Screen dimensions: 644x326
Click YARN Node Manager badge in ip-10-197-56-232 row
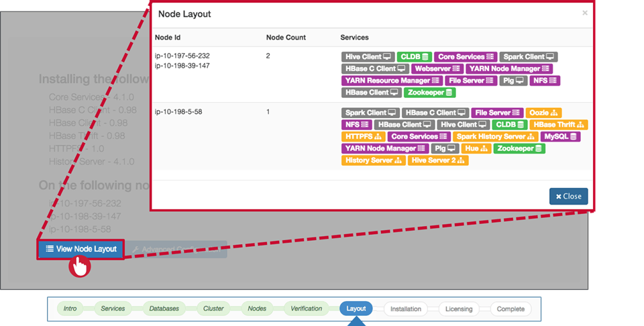tap(509, 68)
